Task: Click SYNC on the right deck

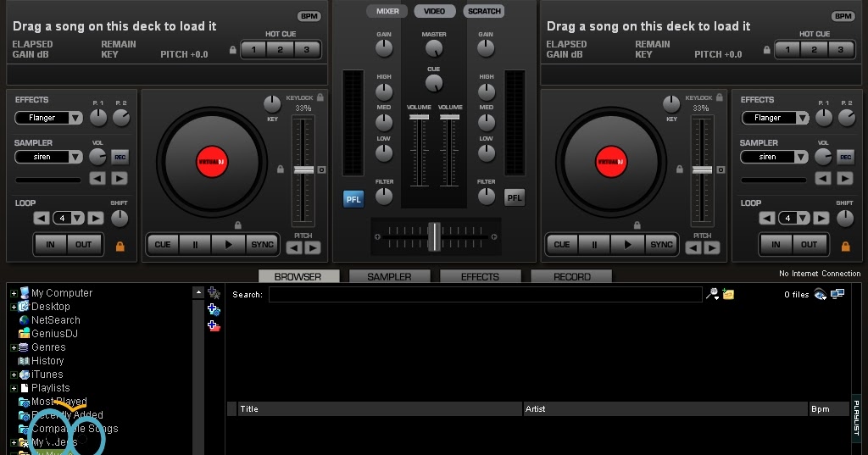Action: tap(661, 244)
